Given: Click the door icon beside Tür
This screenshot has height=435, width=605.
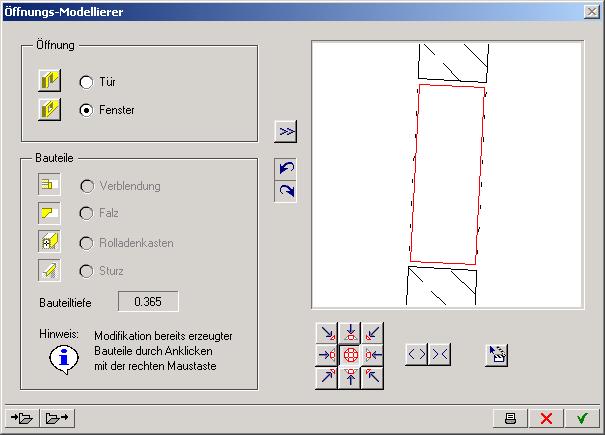Looking at the screenshot, I should click(49, 81).
